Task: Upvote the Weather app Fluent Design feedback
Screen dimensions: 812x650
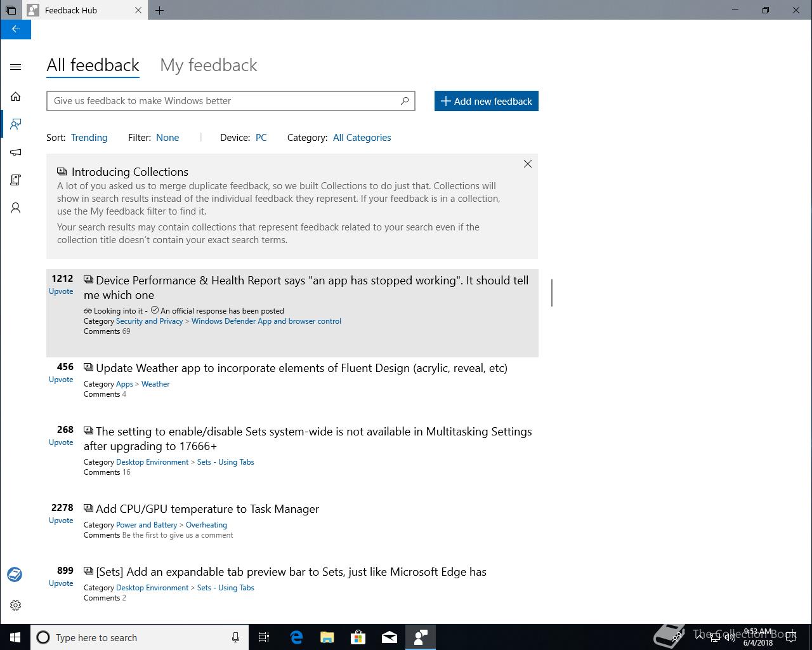Action: click(61, 380)
